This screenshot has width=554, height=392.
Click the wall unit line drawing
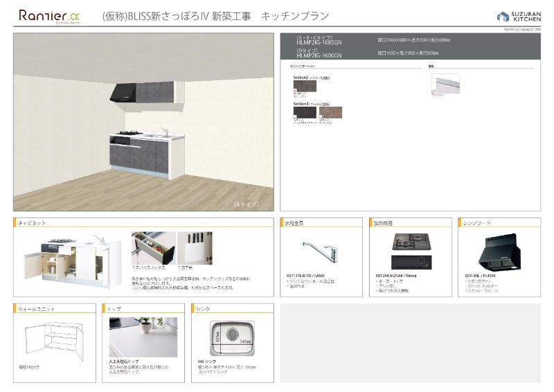53,341
